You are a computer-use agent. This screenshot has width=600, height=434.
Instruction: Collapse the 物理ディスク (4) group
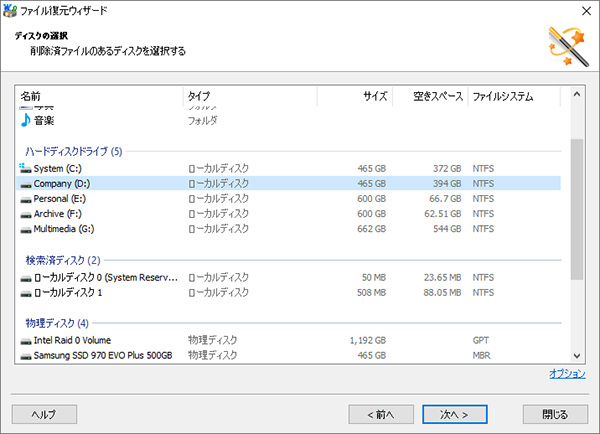[x=57, y=323]
